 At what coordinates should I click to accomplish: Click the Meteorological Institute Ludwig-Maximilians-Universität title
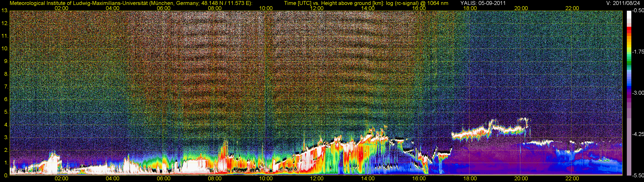(131, 3)
